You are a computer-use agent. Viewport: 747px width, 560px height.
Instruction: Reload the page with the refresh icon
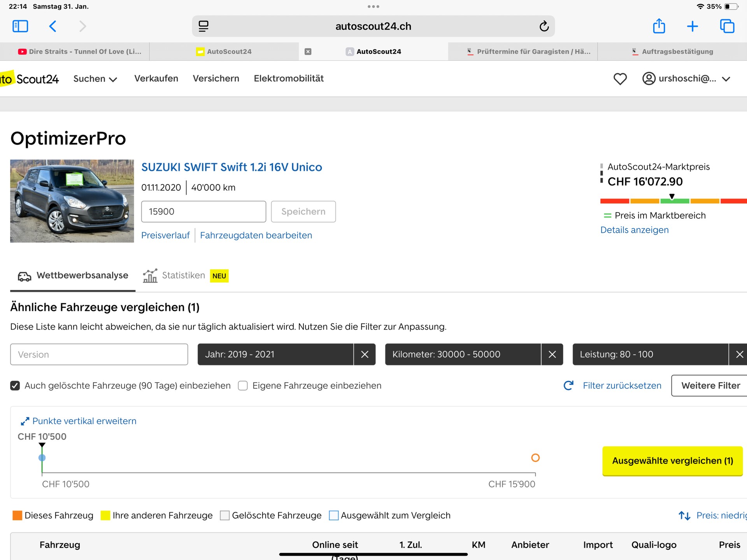(544, 26)
